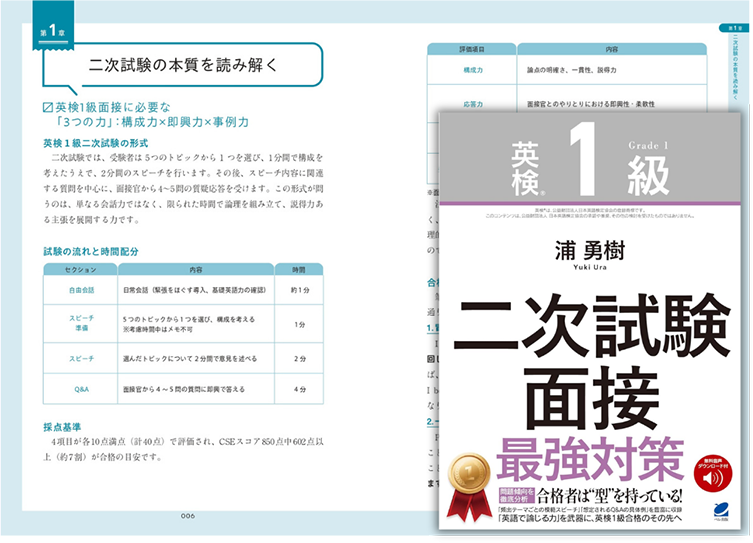Open the book cover thumbnail
This screenshot has width=753, height=543.
590,321
